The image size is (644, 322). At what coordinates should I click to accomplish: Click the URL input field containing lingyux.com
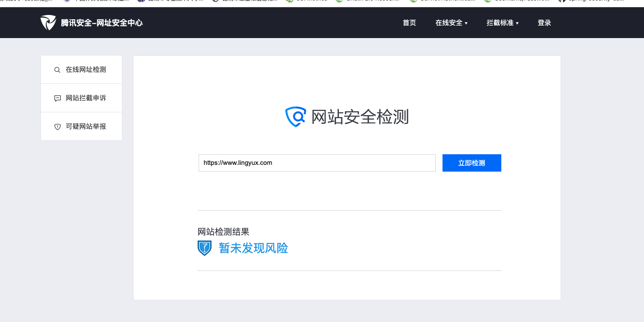317,163
